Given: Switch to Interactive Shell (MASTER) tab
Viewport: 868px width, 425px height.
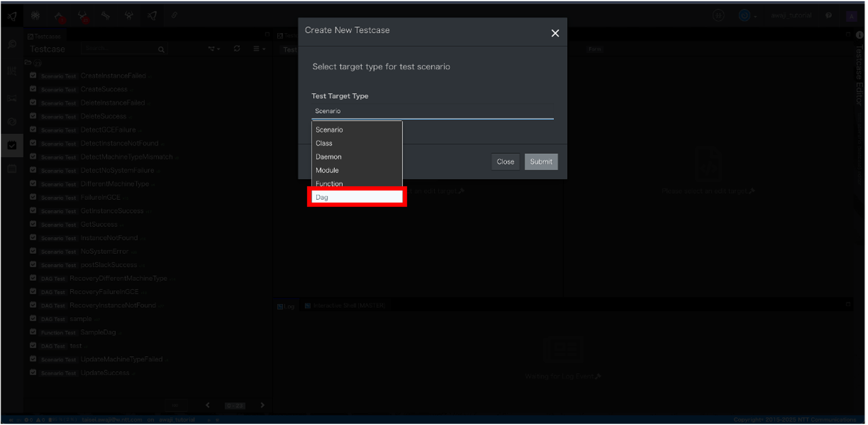Looking at the screenshot, I should click(349, 306).
